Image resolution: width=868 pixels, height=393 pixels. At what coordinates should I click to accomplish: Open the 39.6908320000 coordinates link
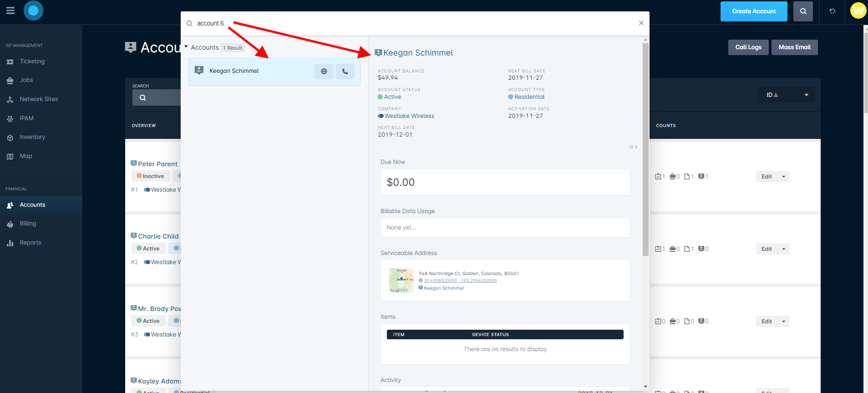[460, 281]
